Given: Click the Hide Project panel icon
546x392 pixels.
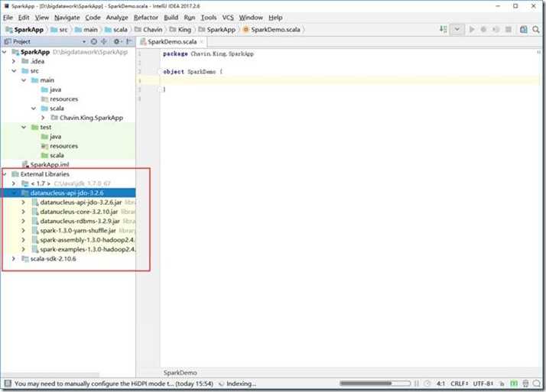Looking at the screenshot, I should (x=128, y=41).
